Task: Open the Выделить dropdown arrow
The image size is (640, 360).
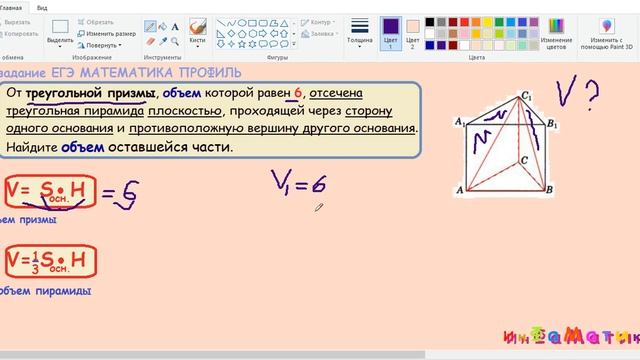Action: (x=60, y=47)
